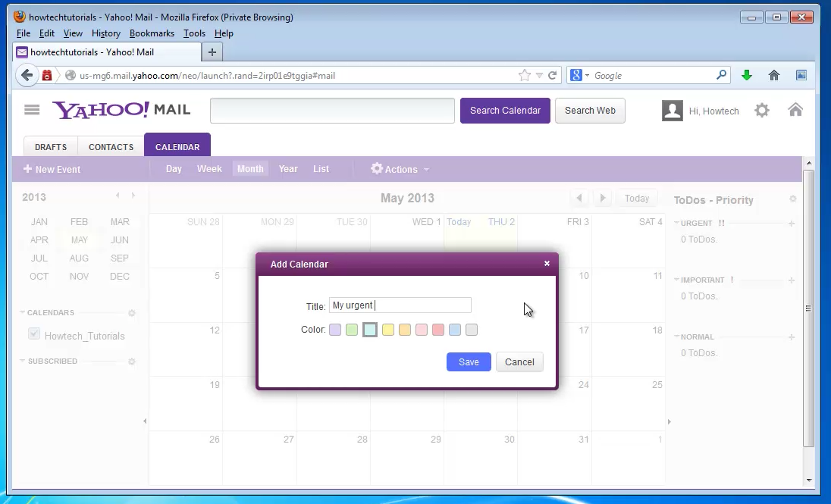Viewport: 831px width, 504px height.
Task: Click Cancel in Add Calendar dialog
Action: point(519,362)
